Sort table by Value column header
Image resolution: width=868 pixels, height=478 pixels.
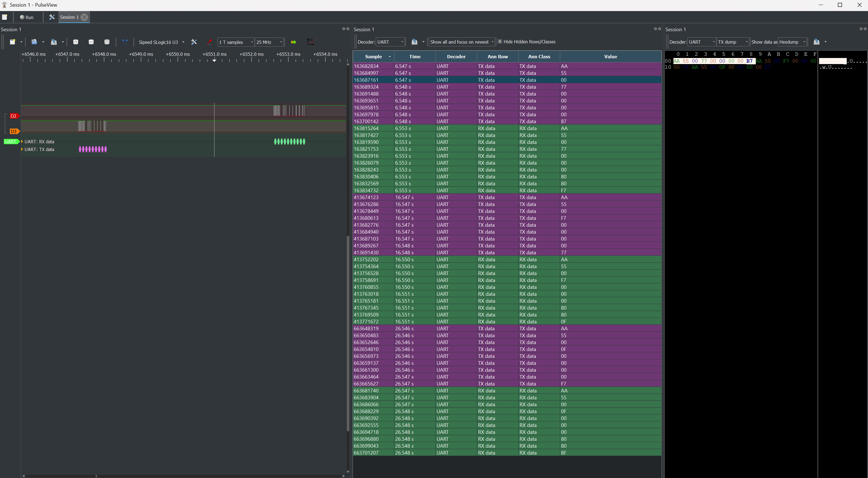coord(610,57)
